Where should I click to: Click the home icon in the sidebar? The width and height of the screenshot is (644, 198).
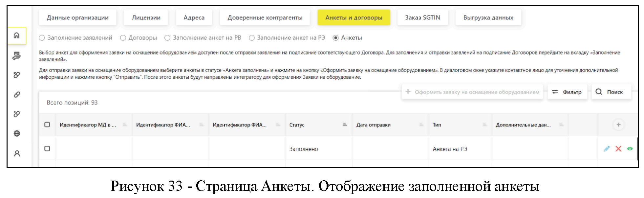click(x=17, y=35)
